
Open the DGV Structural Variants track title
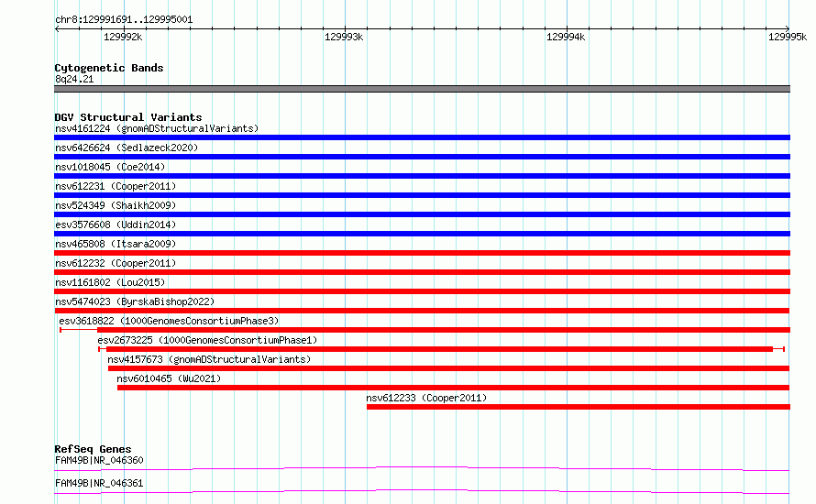128,117
